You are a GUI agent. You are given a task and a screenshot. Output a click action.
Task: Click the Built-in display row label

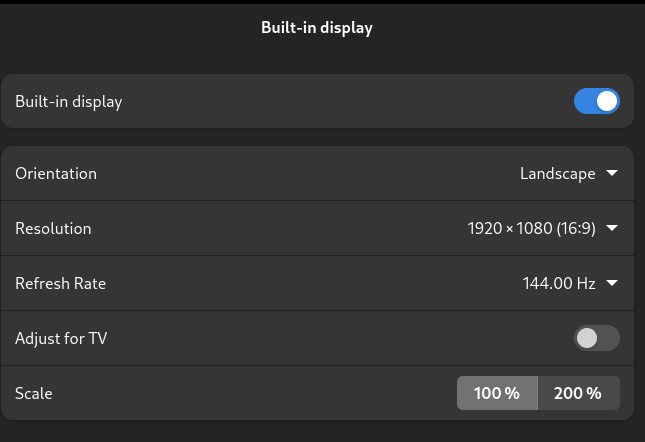[68, 101]
